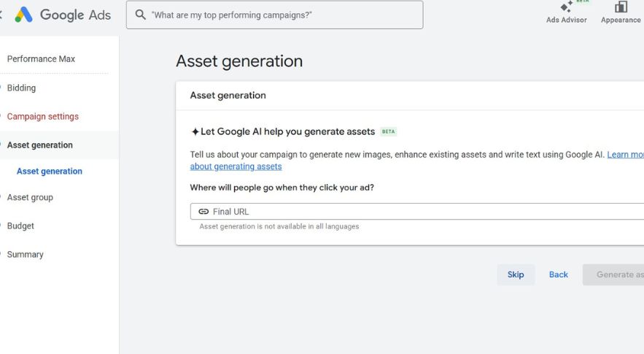This screenshot has height=354, width=644.
Task: Click the search magnifier icon
Action: [x=141, y=15]
